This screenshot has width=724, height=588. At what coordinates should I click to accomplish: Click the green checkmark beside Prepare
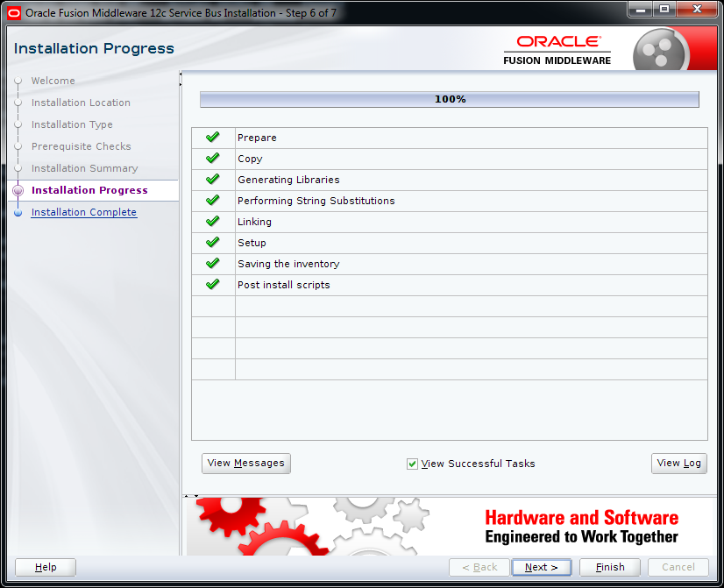[212, 137]
